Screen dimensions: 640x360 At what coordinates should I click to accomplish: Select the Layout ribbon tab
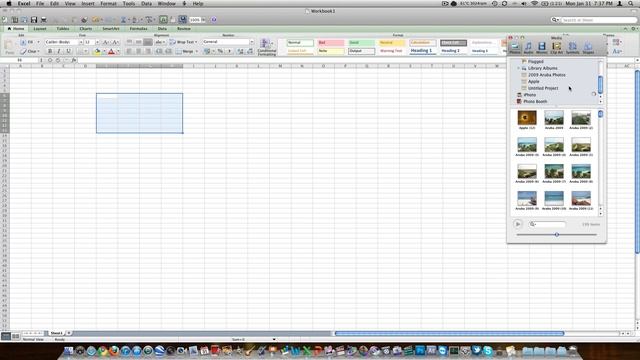tap(40, 29)
